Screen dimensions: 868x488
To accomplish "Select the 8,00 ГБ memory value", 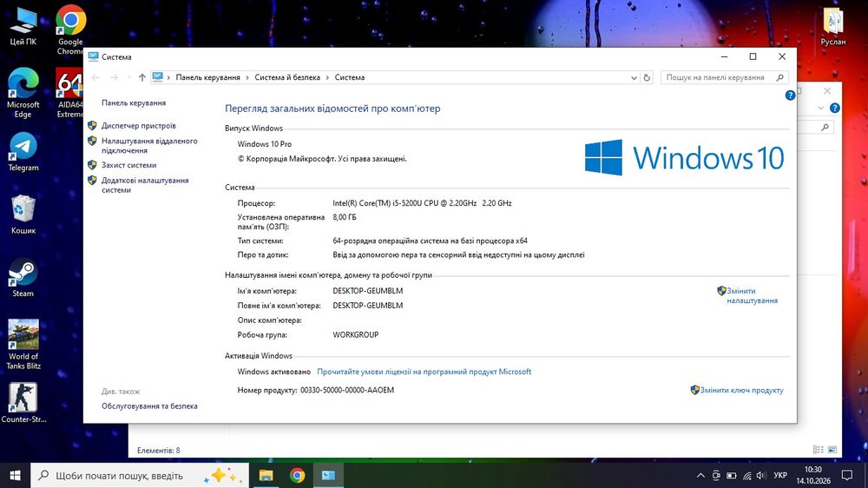I will click(345, 217).
